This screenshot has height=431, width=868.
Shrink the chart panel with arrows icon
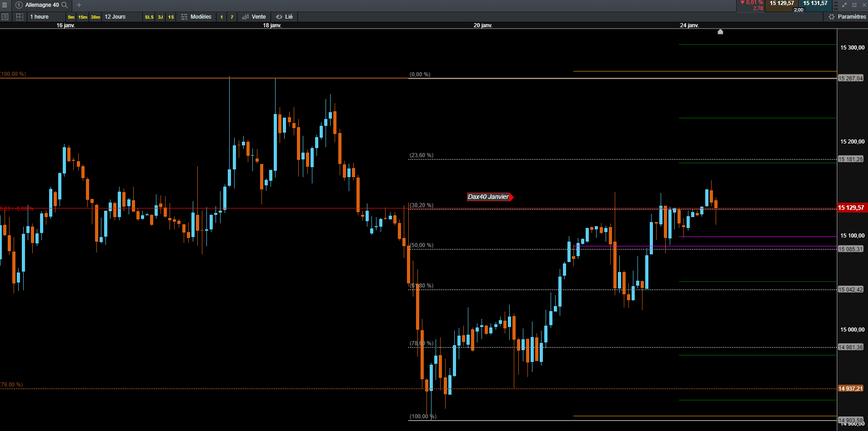(844, 5)
